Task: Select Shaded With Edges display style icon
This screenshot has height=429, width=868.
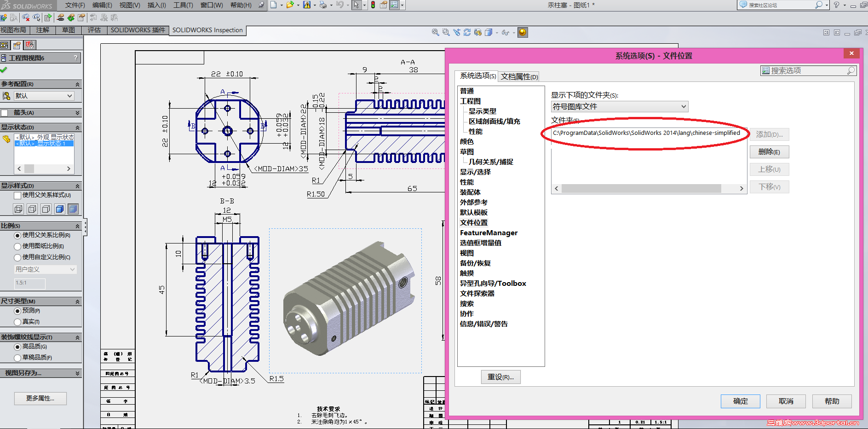Action: (60, 209)
